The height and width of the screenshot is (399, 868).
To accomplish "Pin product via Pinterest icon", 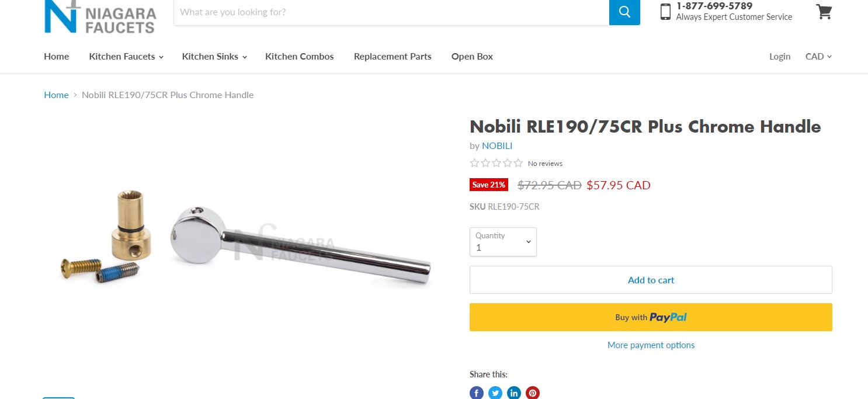I will 533,393.
